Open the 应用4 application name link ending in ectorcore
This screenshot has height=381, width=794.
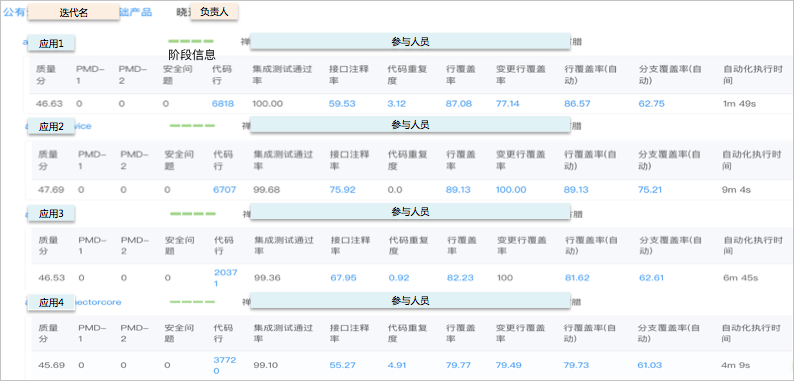73,302
